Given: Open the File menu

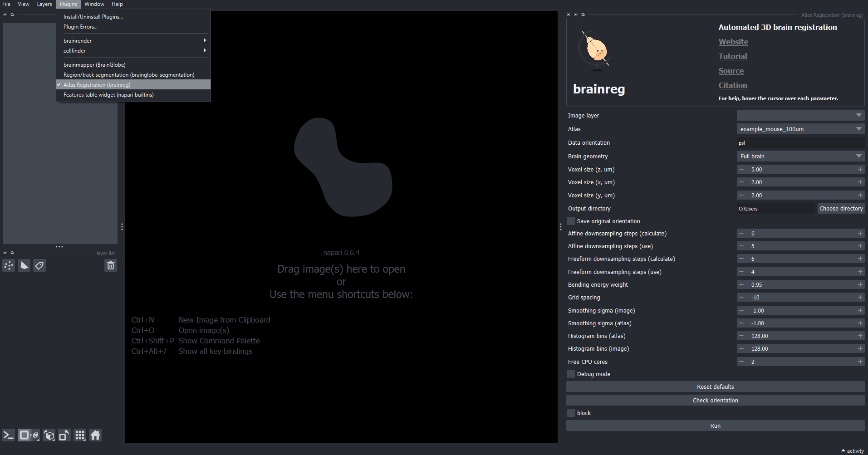Looking at the screenshot, I should click(6, 4).
